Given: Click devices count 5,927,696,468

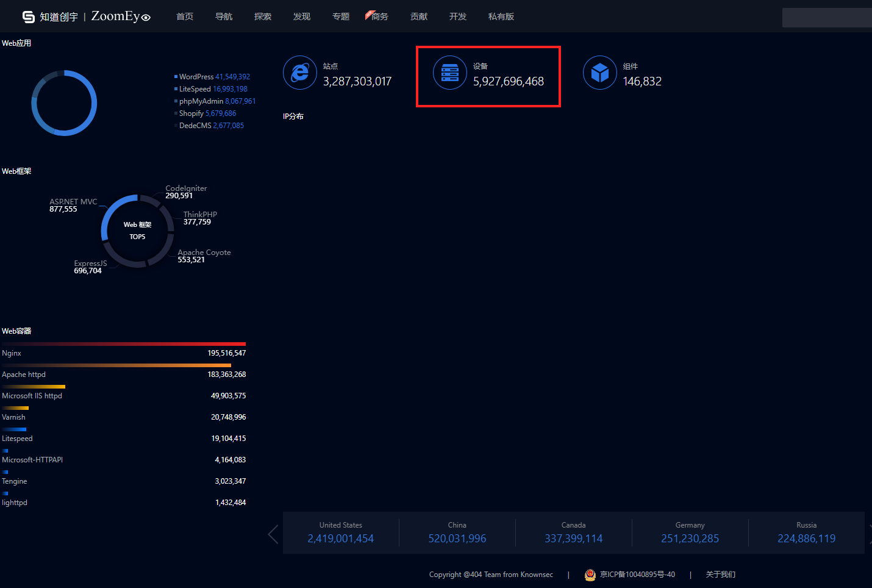Looking at the screenshot, I should click(x=509, y=81).
